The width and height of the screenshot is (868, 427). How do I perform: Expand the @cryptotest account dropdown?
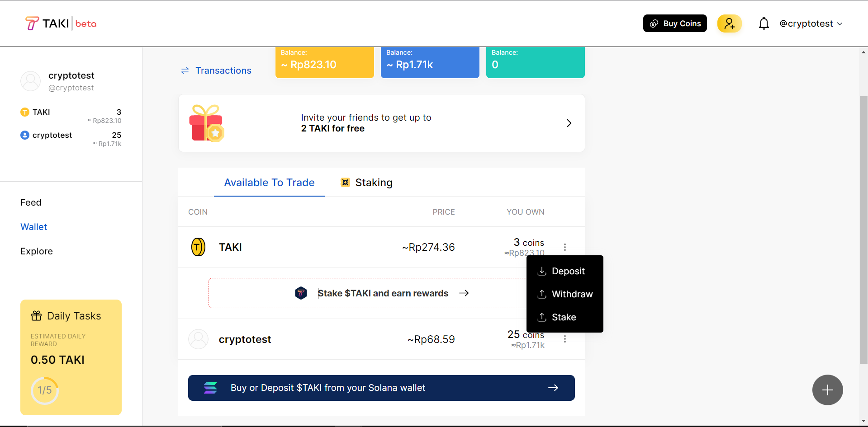click(811, 23)
